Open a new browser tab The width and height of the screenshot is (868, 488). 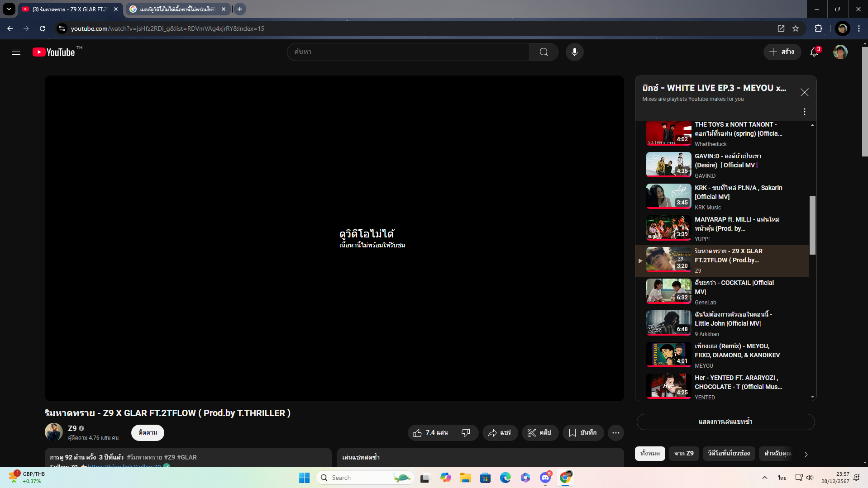(240, 9)
